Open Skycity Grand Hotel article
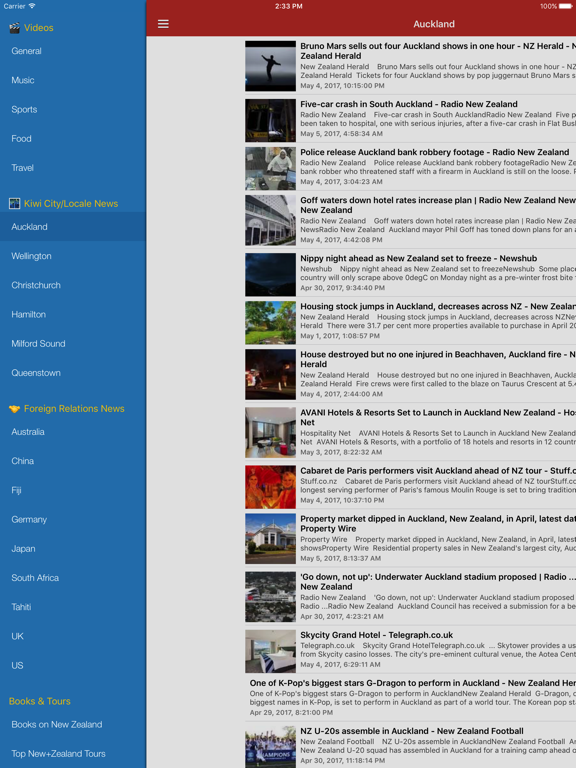This screenshot has width=576, height=768. point(410,650)
